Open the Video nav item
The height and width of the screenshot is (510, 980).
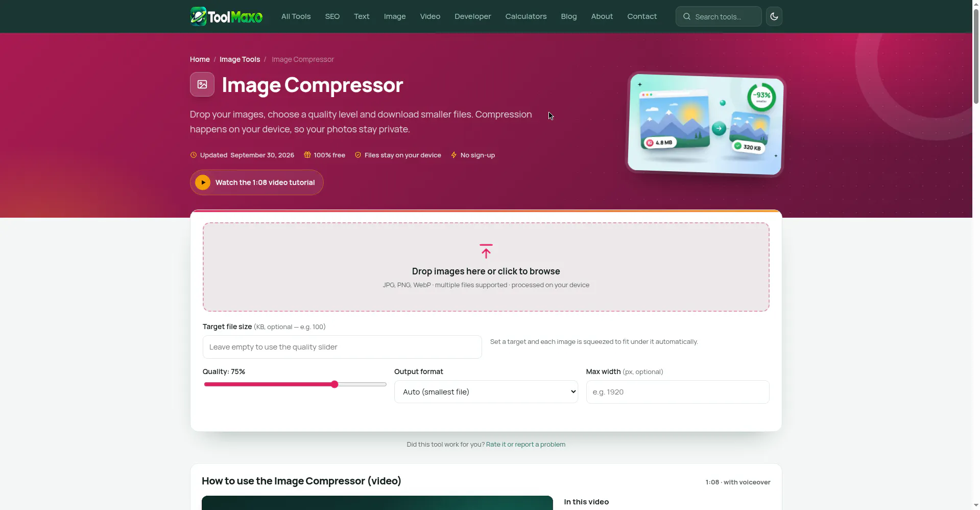[x=430, y=16]
